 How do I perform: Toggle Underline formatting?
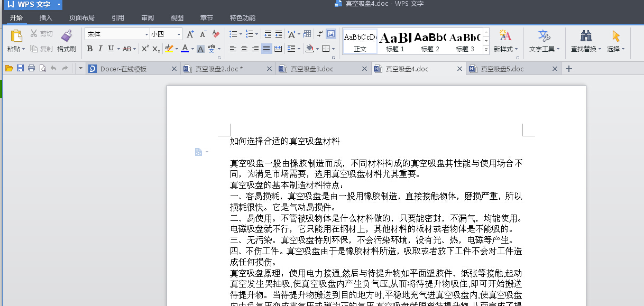[x=111, y=49]
